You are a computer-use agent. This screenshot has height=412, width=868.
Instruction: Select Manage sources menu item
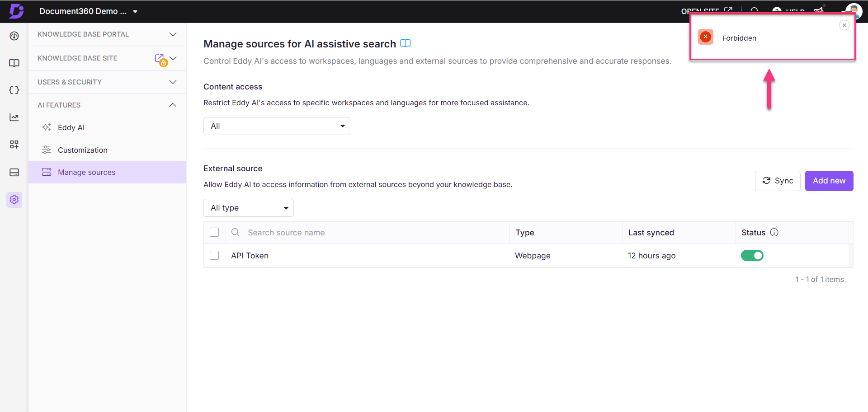[x=107, y=172]
